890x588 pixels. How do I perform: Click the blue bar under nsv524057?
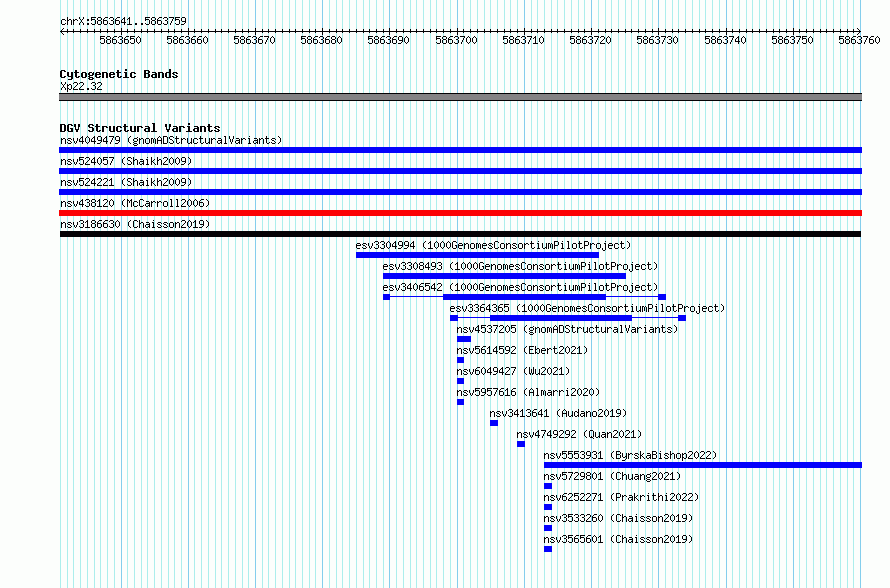tap(460, 171)
